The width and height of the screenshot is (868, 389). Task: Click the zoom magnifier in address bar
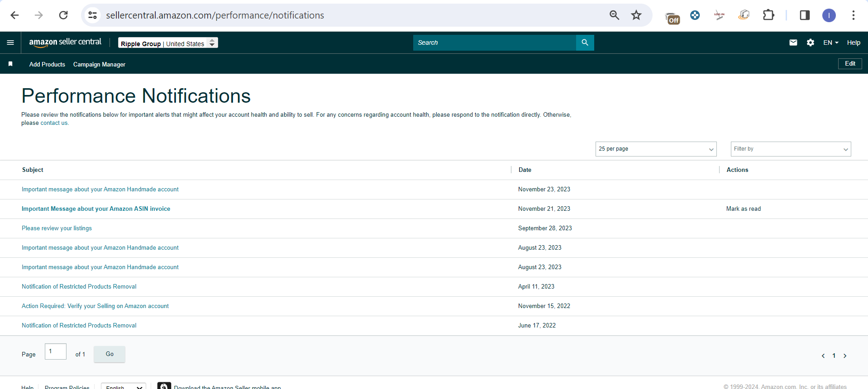614,15
